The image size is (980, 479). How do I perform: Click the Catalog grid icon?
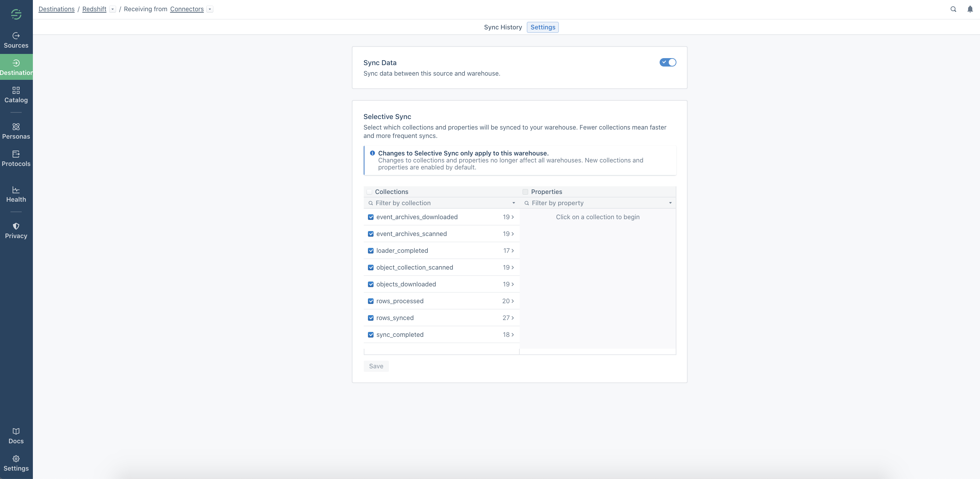(16, 90)
